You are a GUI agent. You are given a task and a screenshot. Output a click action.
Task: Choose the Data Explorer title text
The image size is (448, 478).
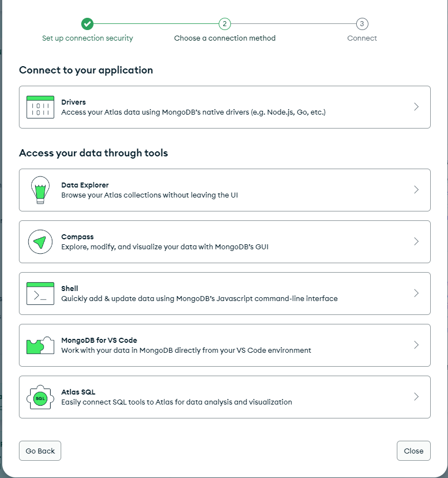click(x=85, y=185)
